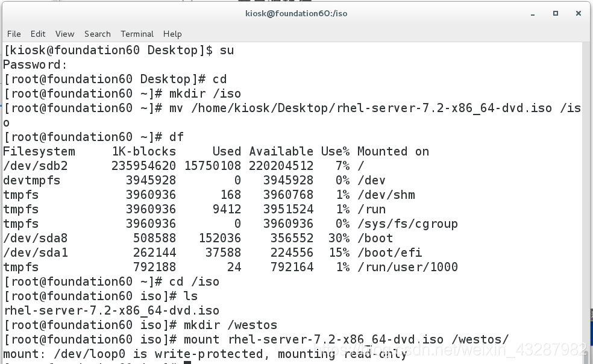Click the 235954620 1K-blocks value
The width and height of the screenshot is (593, 364).
pyautogui.click(x=143, y=166)
